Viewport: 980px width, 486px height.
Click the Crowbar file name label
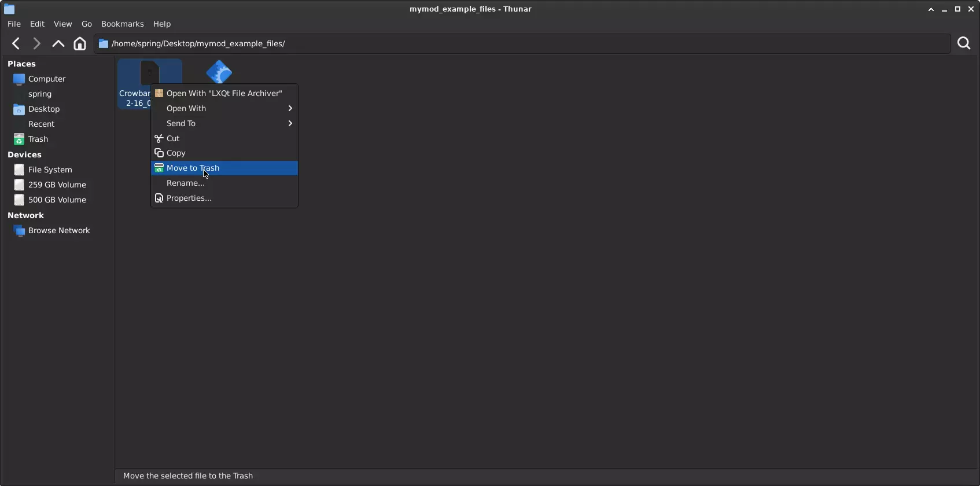[135, 98]
